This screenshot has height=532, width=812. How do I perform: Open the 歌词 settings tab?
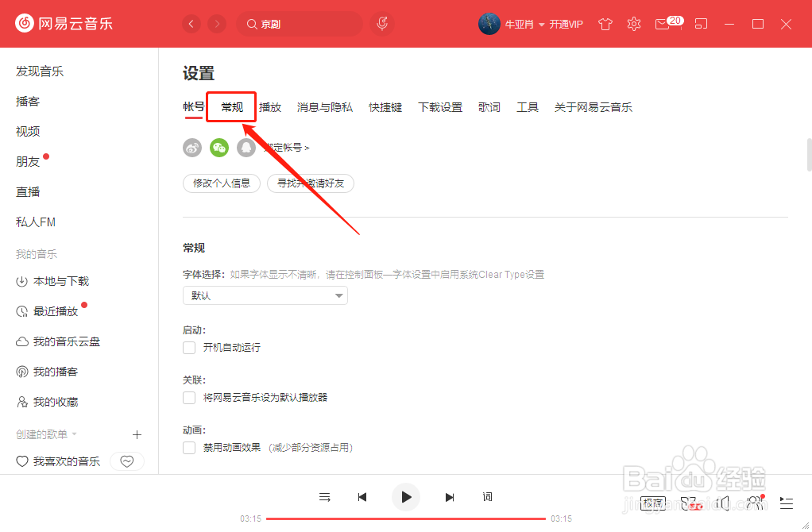pyautogui.click(x=489, y=107)
